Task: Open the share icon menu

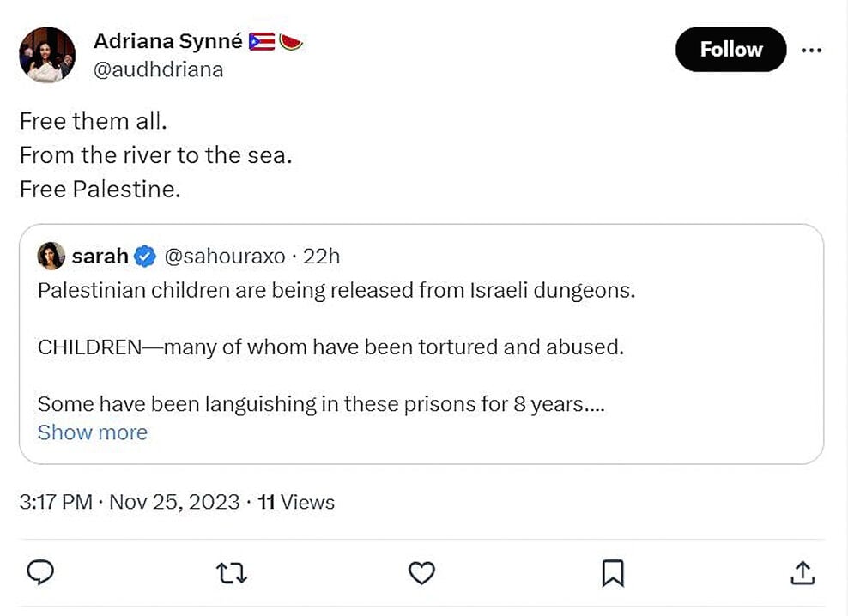Action: (802, 572)
